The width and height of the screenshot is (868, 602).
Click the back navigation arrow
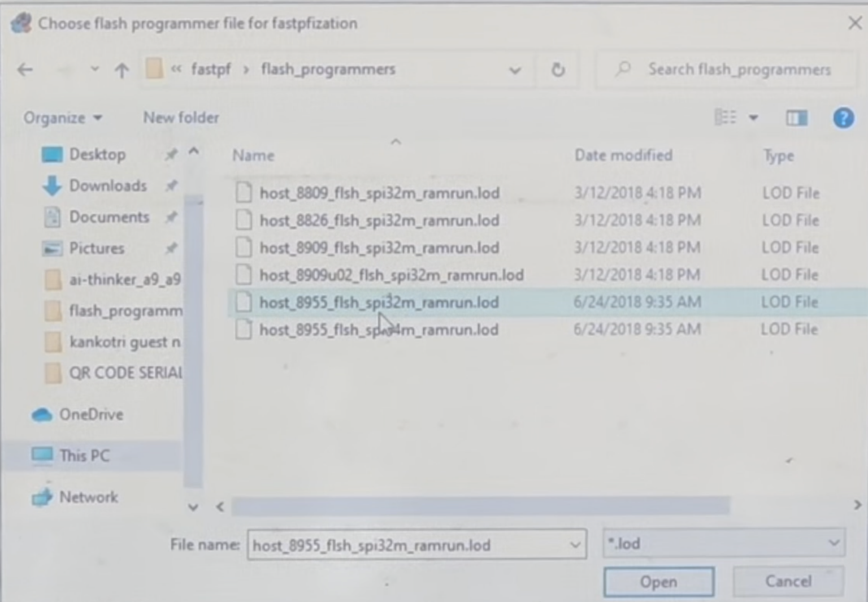coord(24,70)
